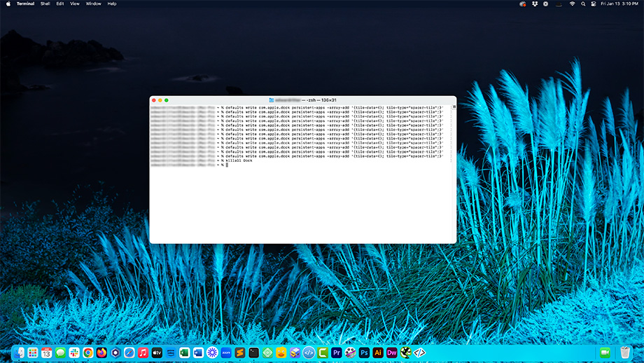Viewport: 644px width, 363px height.
Task: Open FaceTime from the Dock
Action: 605,352
